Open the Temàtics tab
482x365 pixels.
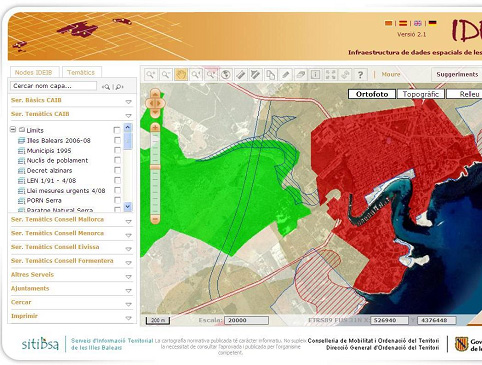[x=81, y=72]
